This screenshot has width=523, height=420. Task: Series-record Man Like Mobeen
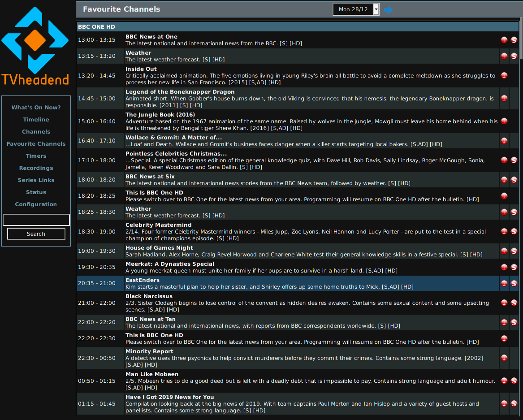click(x=514, y=381)
